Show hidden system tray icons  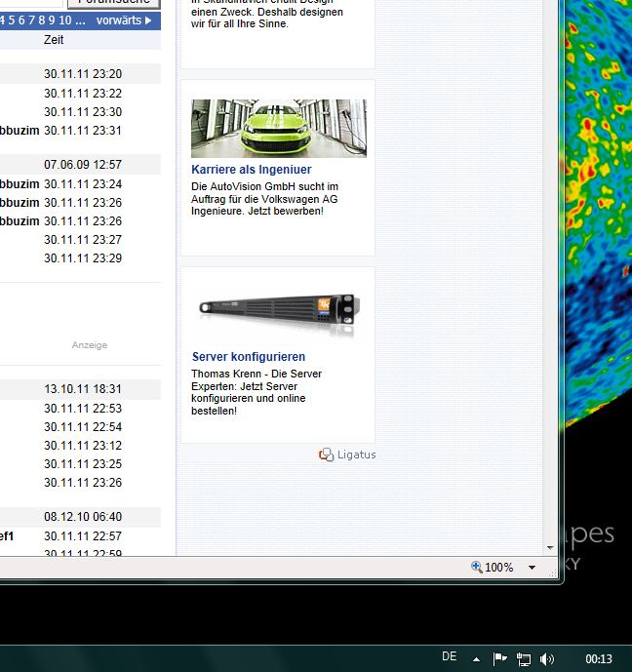pyautogui.click(x=476, y=659)
